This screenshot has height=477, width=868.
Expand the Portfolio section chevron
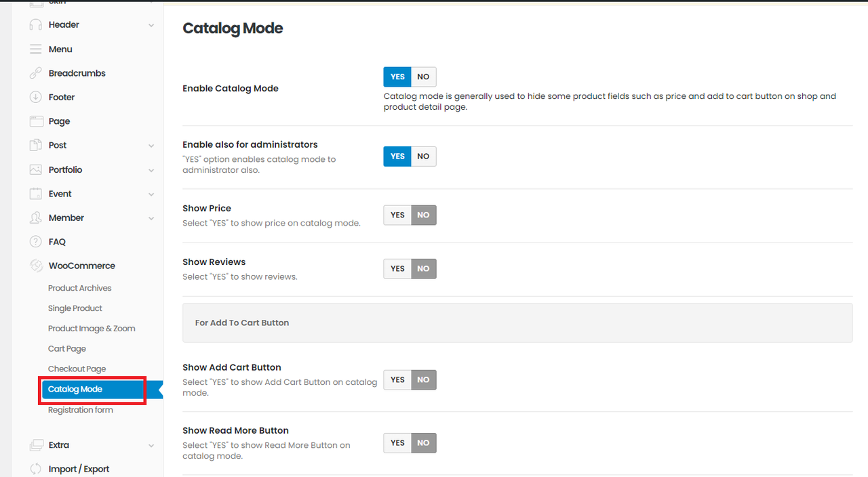(x=151, y=170)
